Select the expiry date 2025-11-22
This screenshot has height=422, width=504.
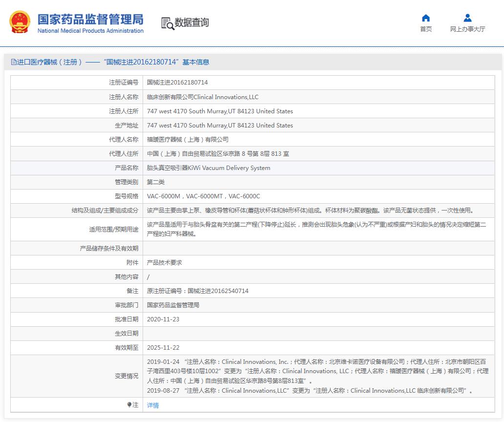[163, 347]
